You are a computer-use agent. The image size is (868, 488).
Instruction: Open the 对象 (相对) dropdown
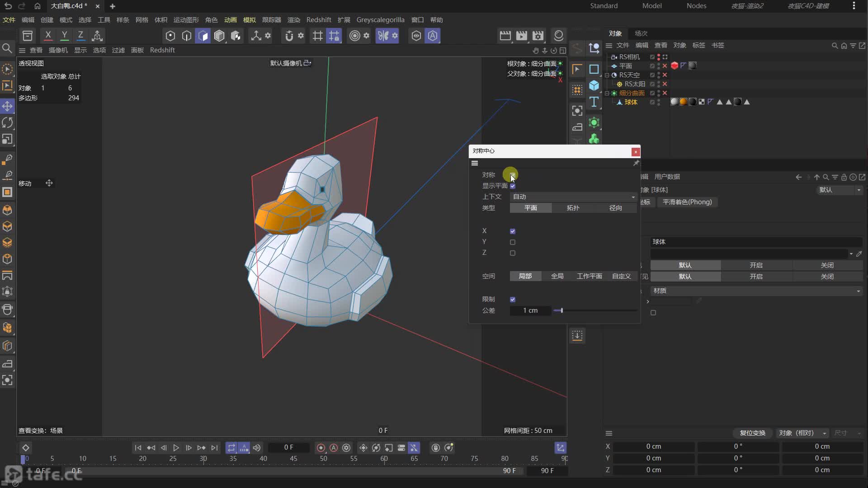[x=802, y=433]
